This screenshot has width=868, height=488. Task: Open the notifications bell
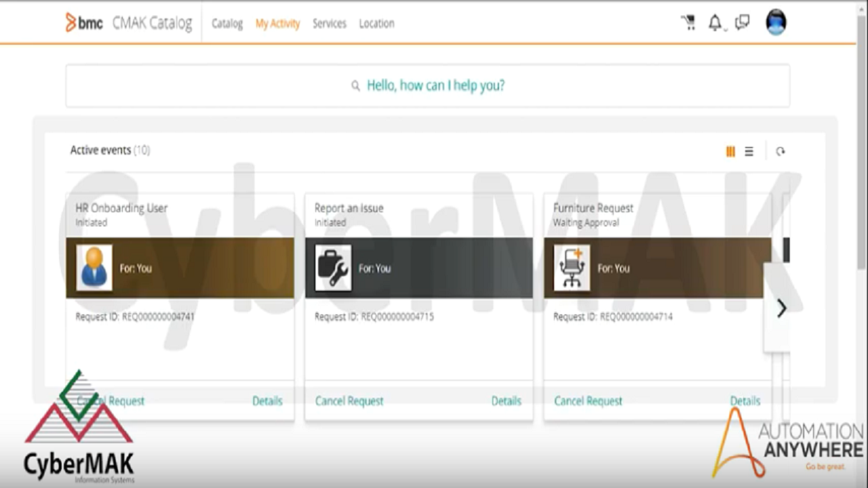point(715,23)
